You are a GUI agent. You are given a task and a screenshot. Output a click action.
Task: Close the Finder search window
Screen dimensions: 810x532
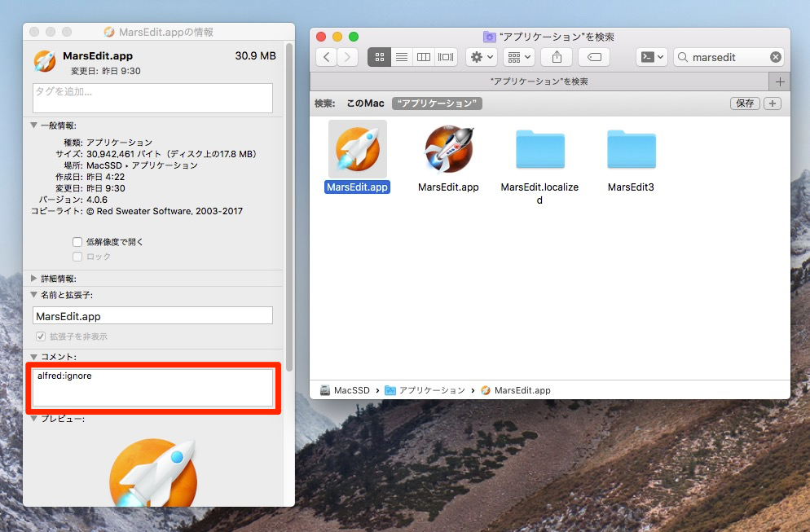point(321,37)
